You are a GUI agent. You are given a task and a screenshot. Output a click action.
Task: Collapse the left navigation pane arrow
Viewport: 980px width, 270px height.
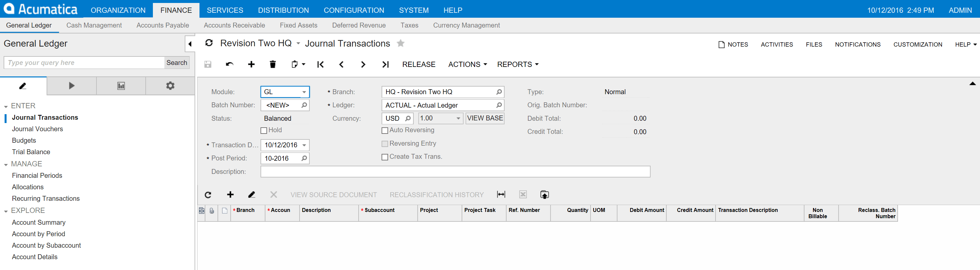tap(190, 44)
